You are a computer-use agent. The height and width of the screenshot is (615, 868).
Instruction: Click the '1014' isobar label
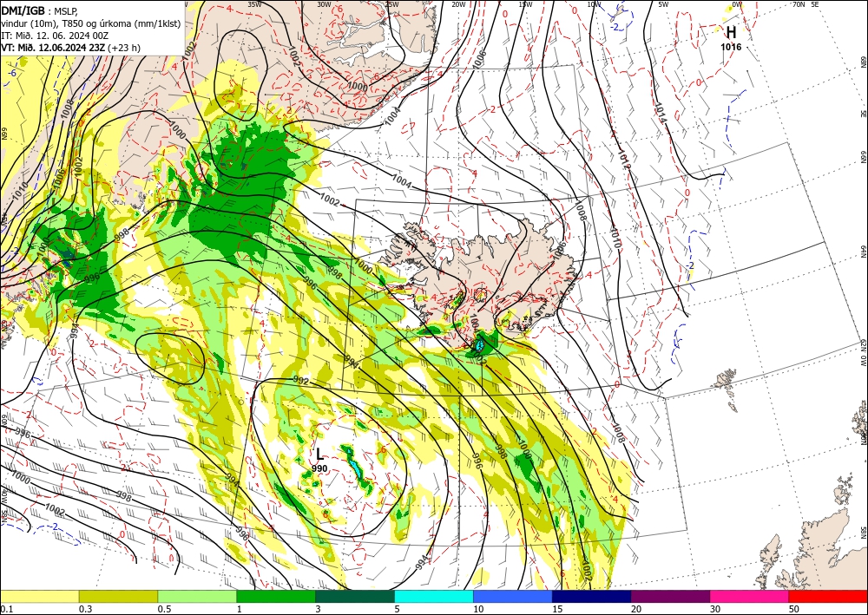click(661, 114)
